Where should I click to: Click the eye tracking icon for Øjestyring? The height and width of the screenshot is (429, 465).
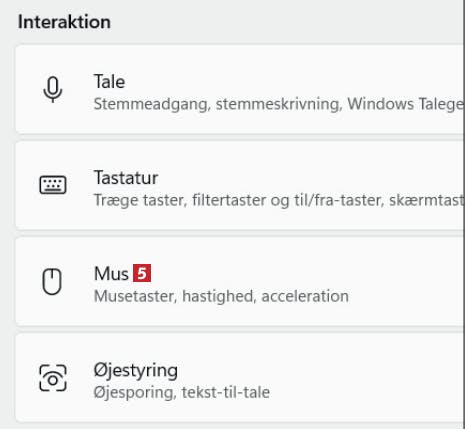[x=53, y=378]
